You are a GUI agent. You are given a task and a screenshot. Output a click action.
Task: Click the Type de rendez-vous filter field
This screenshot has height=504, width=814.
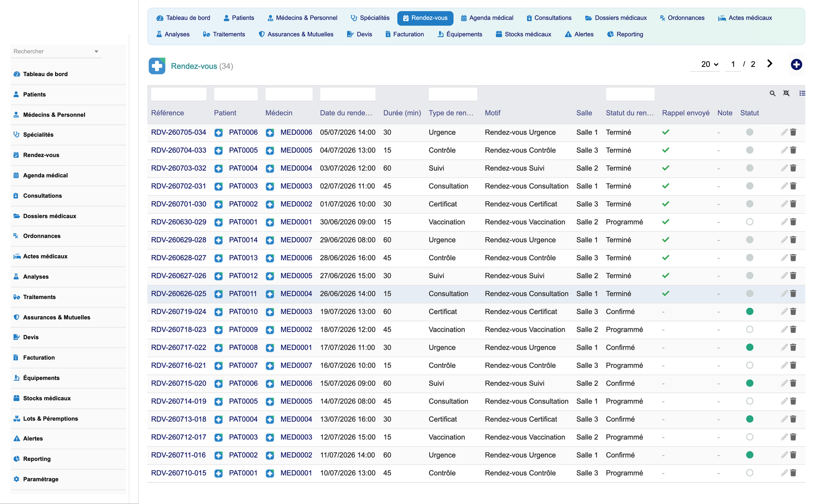coord(453,94)
